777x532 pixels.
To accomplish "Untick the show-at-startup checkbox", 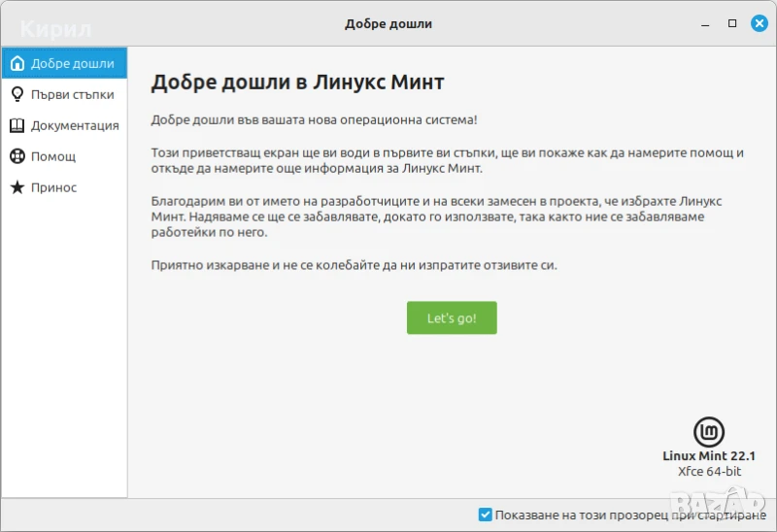I will click(x=486, y=515).
